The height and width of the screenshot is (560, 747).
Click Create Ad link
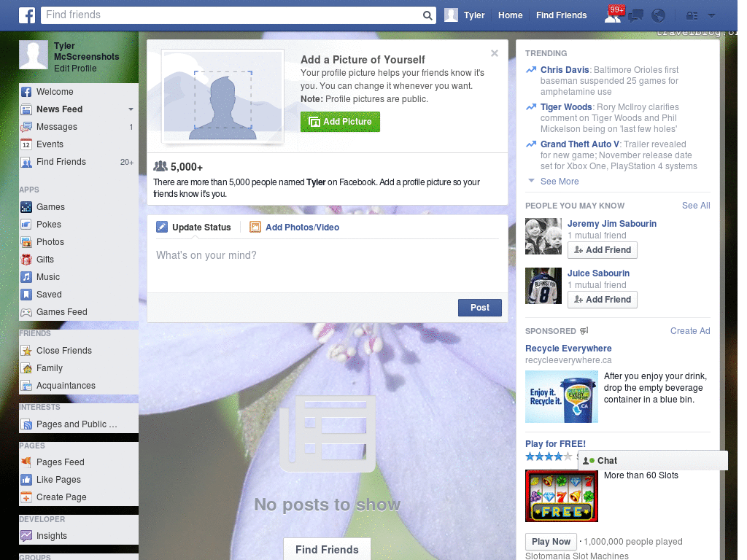coord(690,331)
